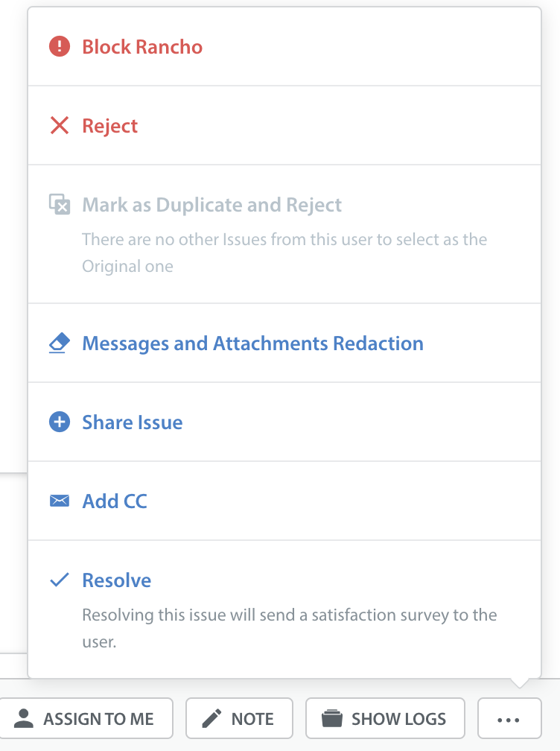Collapse the three-dots more actions menu
Screen dimensions: 560x751
click(x=509, y=718)
